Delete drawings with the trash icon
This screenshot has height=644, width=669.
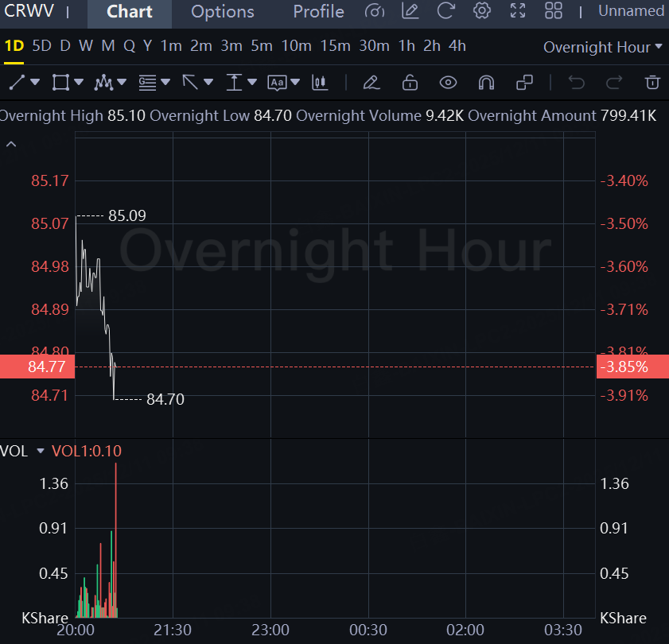[652, 82]
